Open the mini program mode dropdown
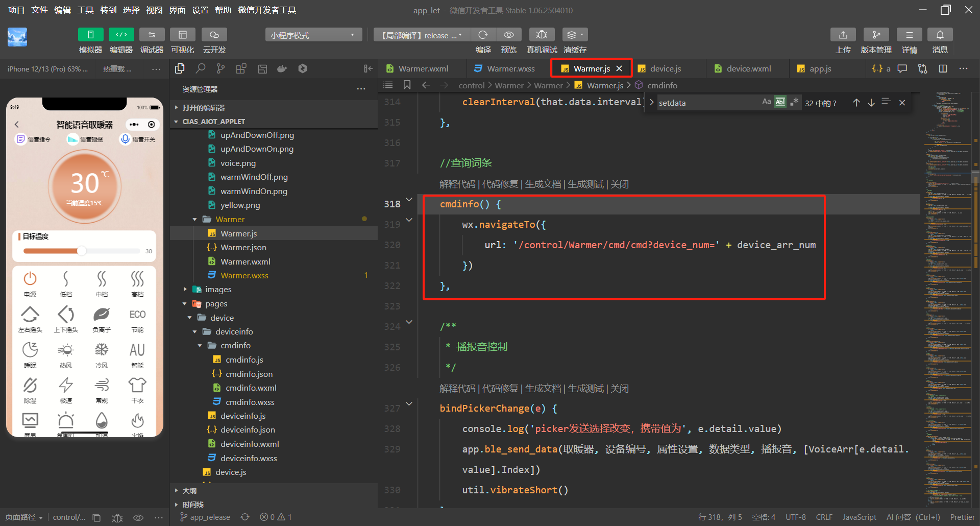 [313, 35]
